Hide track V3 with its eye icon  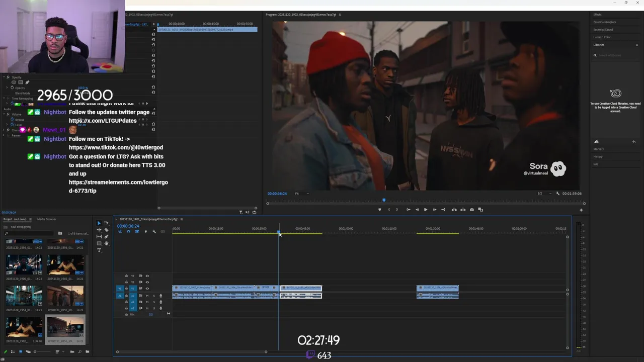147,276
